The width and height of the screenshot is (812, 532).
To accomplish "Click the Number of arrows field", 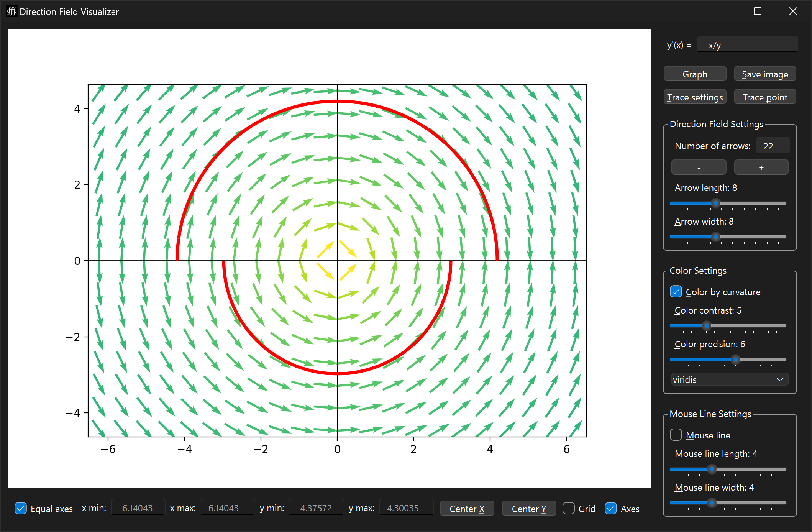I will tap(773, 146).
